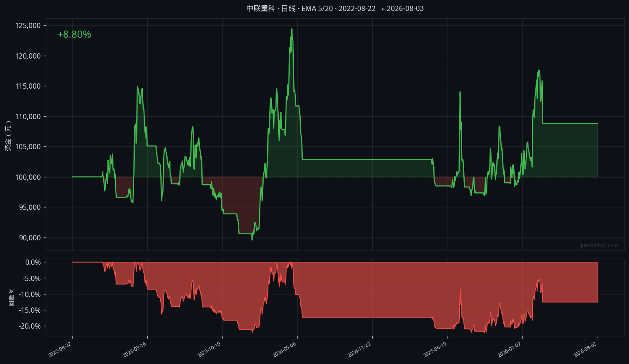
Task: Select the 2024-05-06 date label
Action: (284, 349)
